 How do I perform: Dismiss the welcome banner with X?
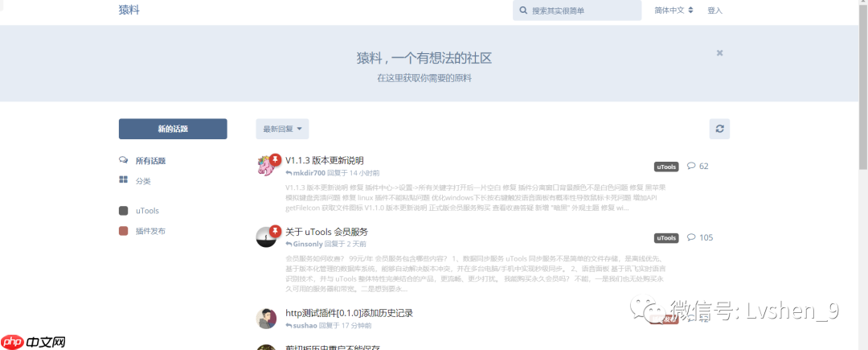[719, 52]
